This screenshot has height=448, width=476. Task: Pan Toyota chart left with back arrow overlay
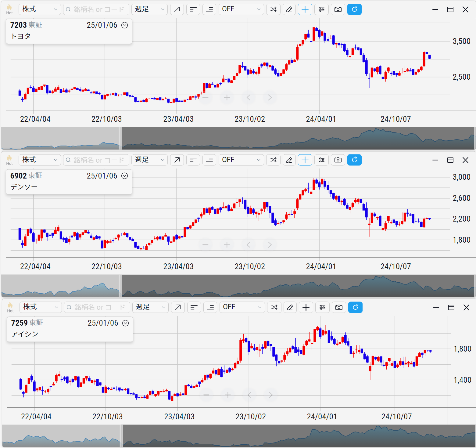click(x=249, y=97)
